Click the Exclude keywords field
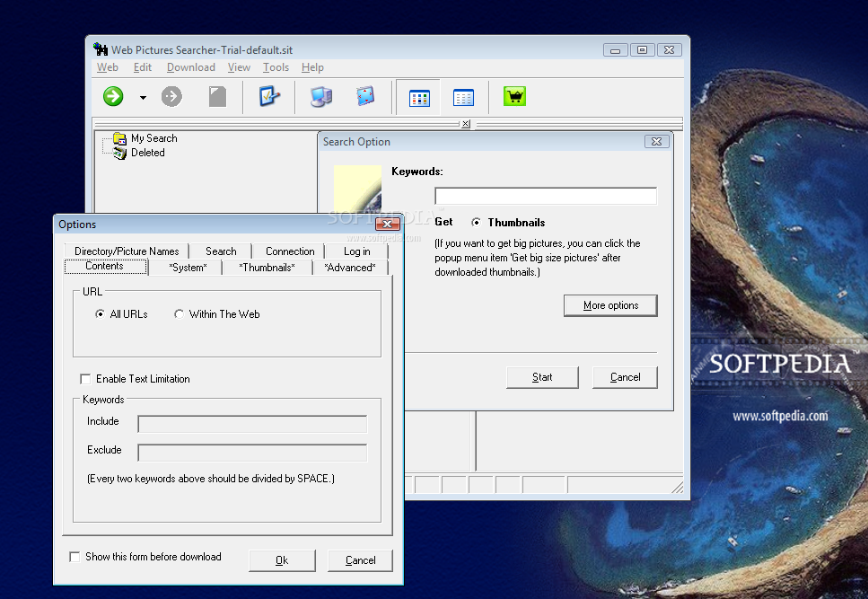 [x=252, y=453]
